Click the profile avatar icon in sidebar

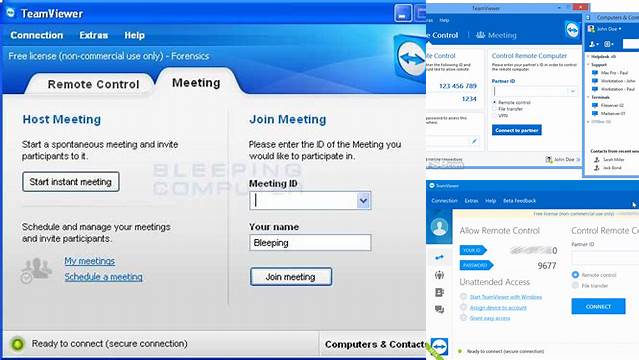tap(439, 227)
